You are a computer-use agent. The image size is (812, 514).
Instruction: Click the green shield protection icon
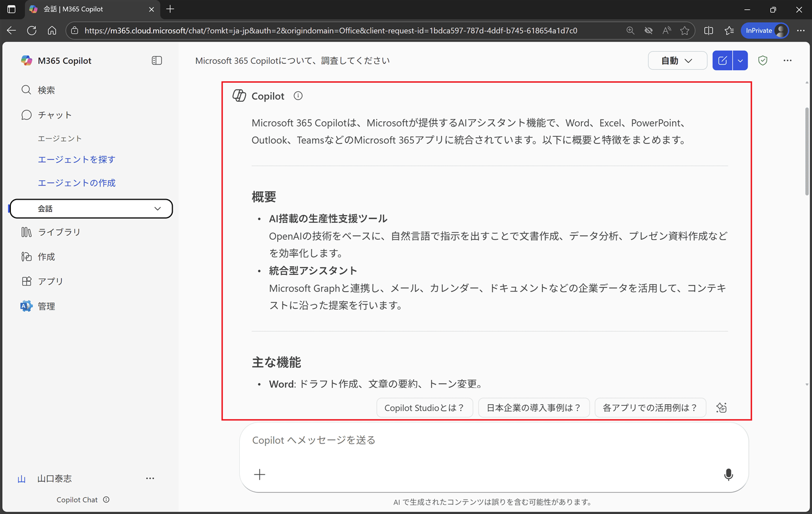[x=763, y=61]
